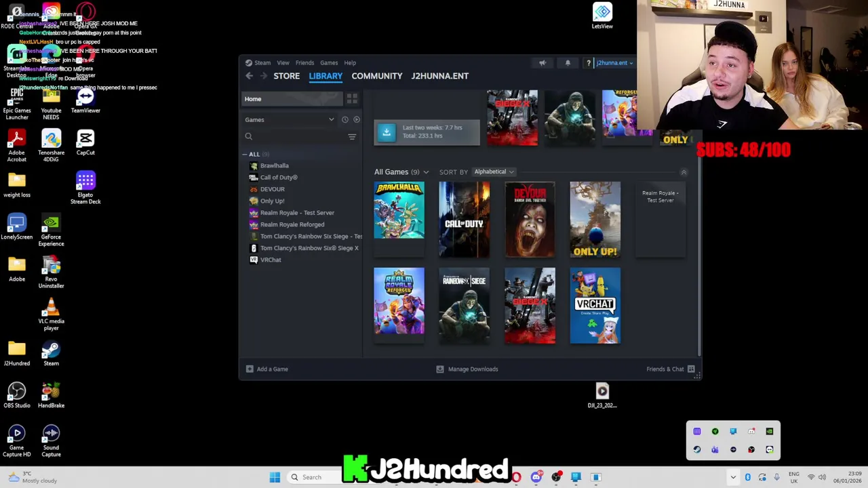This screenshot has height=488, width=868.
Task: Switch to the STORE tab
Action: 286,76
